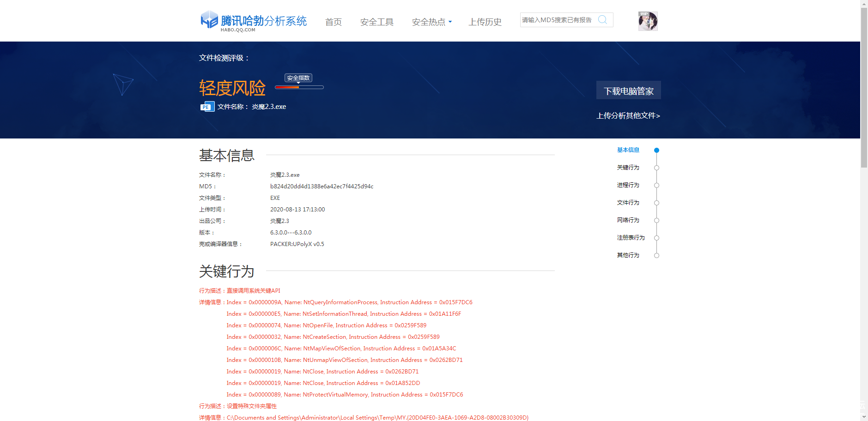
Task: Go to 安全工具 menu
Action: (377, 22)
